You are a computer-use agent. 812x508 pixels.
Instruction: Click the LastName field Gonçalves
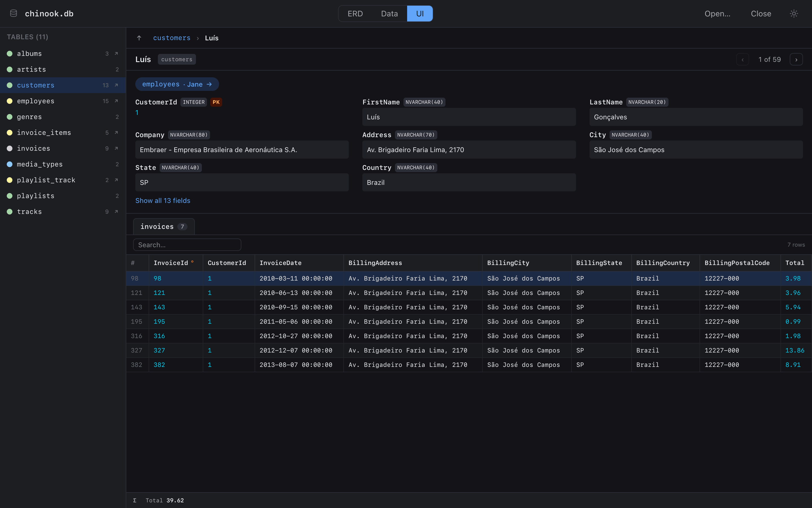[x=696, y=117]
